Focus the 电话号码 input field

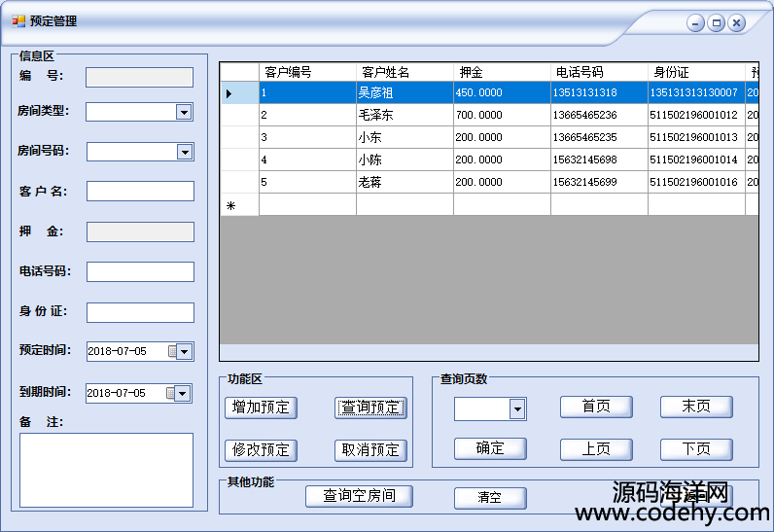pyautogui.click(x=140, y=272)
